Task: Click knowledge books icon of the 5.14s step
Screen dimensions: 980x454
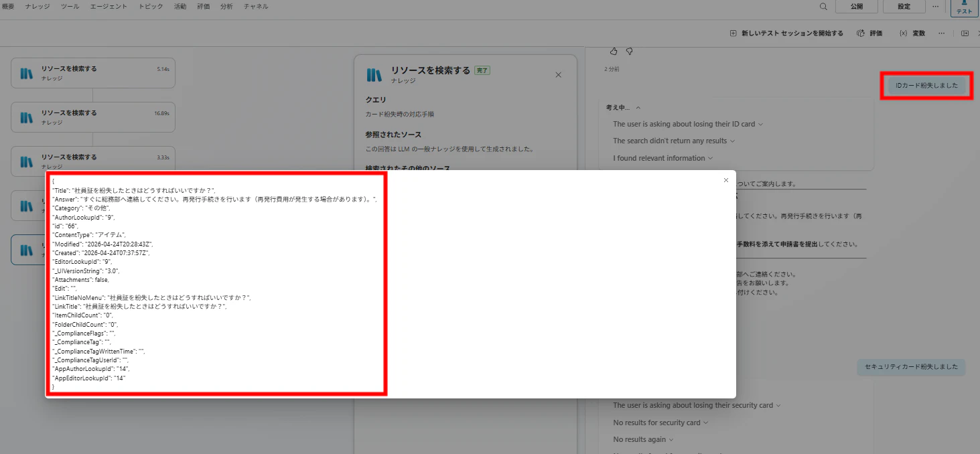Action: tap(27, 74)
